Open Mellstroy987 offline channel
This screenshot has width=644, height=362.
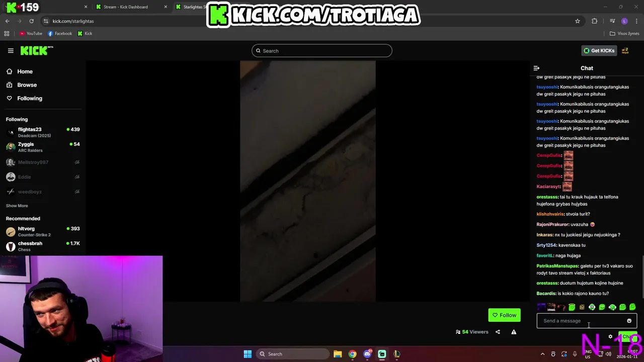43,162
